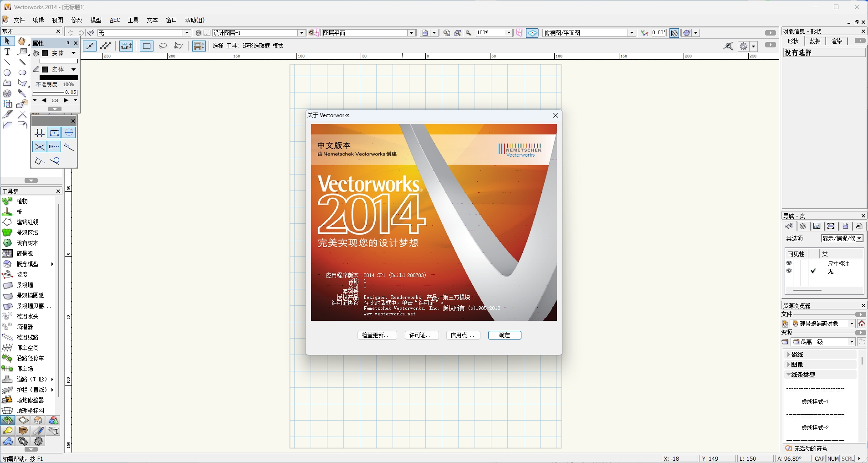Click 检查更新 to check for updates
Image resolution: width=868 pixels, height=463 pixels.
[x=377, y=335]
